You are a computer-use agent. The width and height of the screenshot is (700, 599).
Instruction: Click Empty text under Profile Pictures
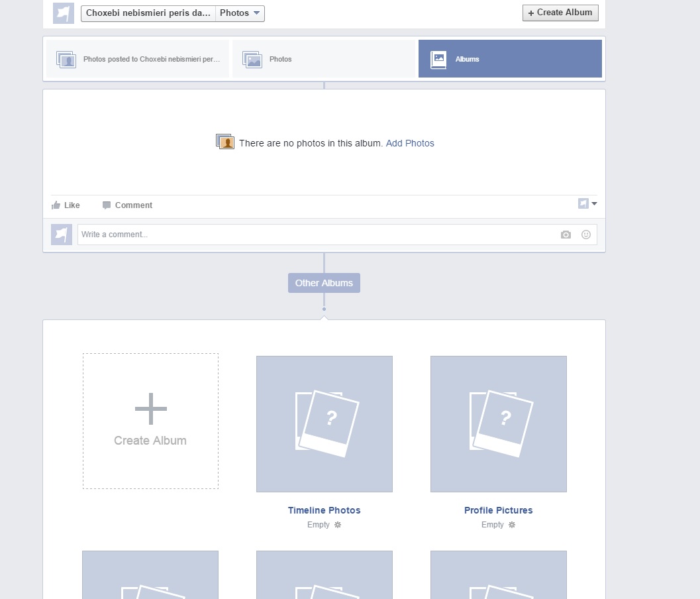(493, 525)
